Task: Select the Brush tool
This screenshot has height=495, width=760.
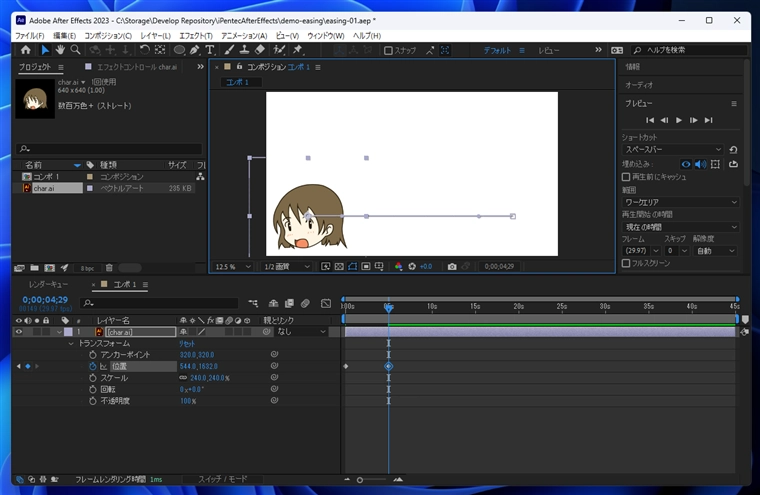Action: click(229, 49)
